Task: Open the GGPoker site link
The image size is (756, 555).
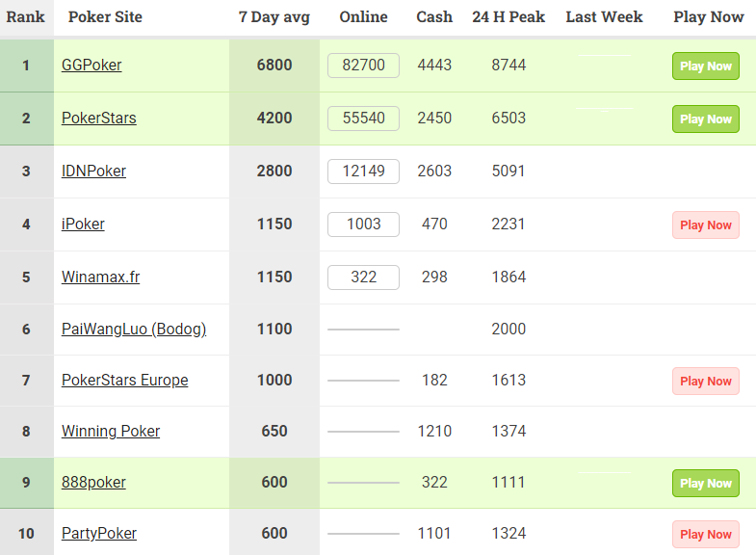Action: click(91, 66)
